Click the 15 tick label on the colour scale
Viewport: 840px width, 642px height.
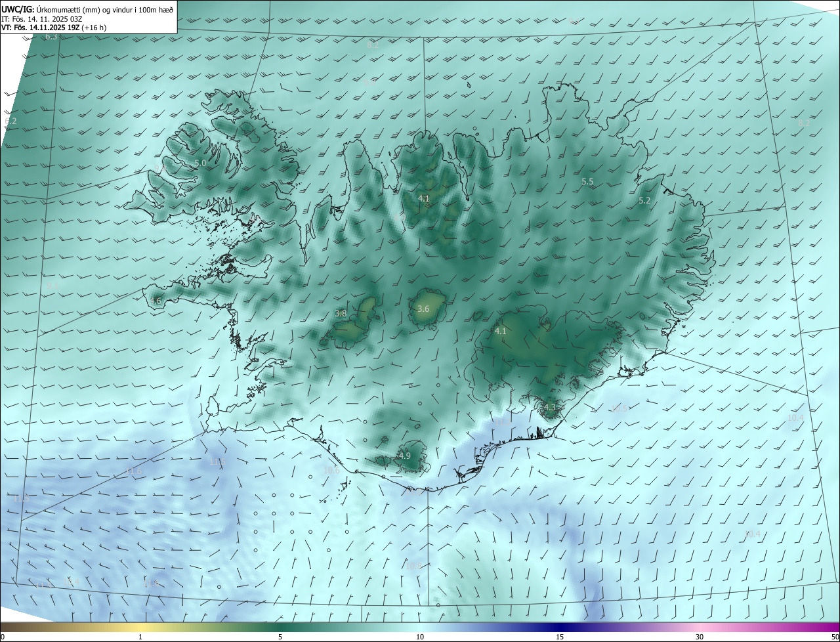[x=560, y=637]
